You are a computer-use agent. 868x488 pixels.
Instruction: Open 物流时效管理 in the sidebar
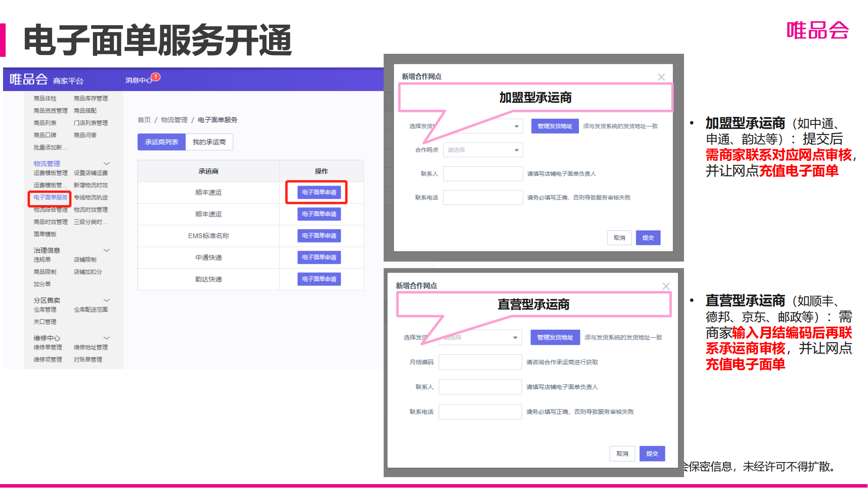[x=91, y=210]
